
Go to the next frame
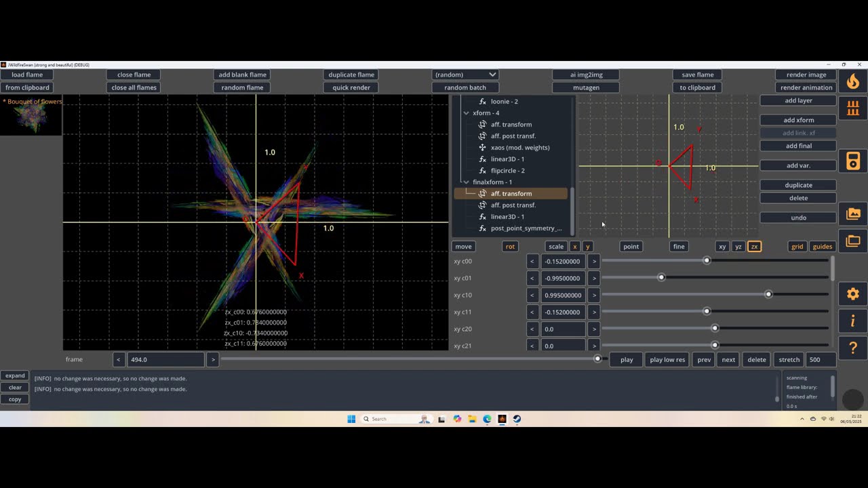point(728,360)
